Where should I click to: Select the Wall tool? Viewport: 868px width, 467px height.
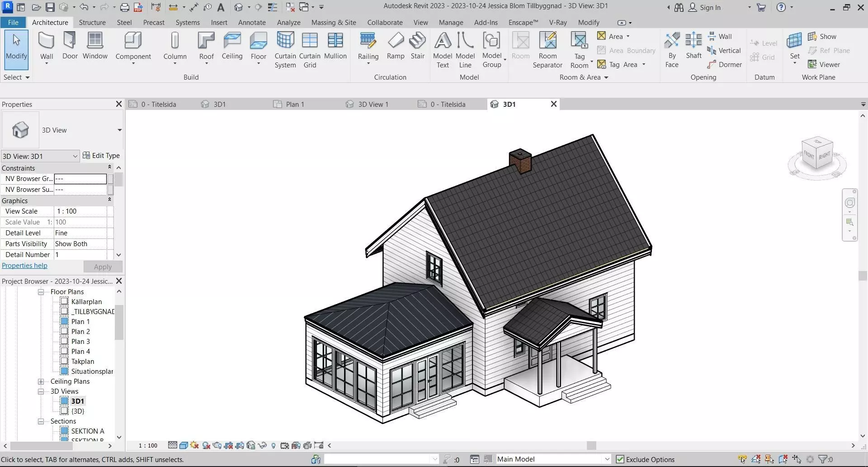[x=47, y=48]
